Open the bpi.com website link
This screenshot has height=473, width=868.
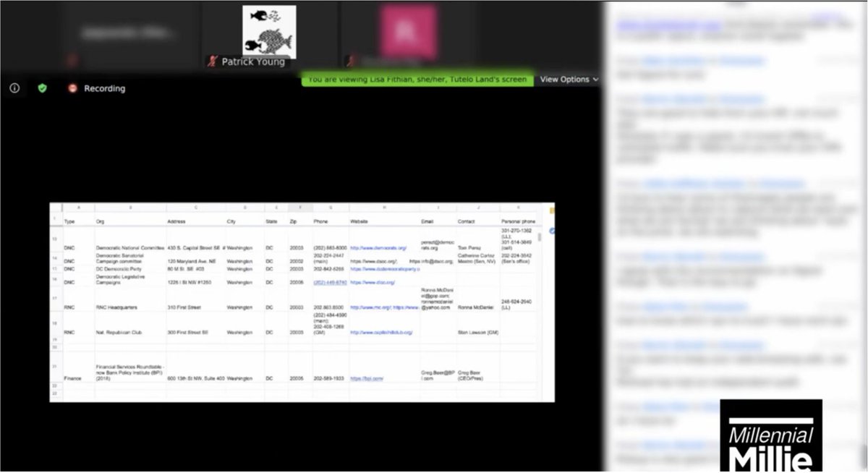pos(367,378)
